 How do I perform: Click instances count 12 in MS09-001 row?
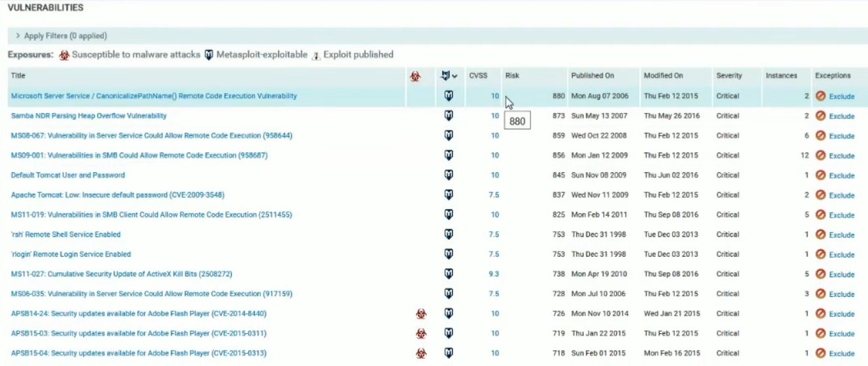pyautogui.click(x=805, y=155)
